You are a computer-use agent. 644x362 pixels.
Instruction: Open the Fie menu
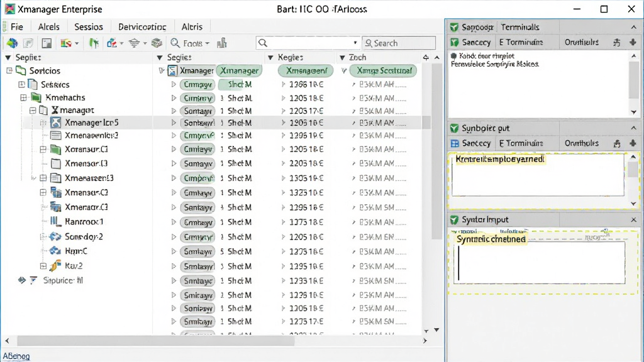click(x=16, y=27)
